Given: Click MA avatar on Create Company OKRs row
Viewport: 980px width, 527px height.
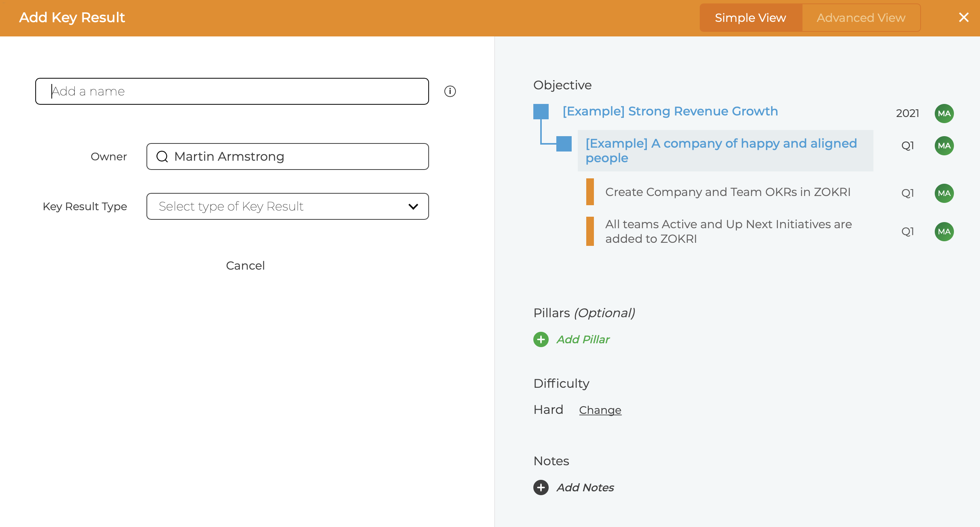Looking at the screenshot, I should (x=944, y=193).
